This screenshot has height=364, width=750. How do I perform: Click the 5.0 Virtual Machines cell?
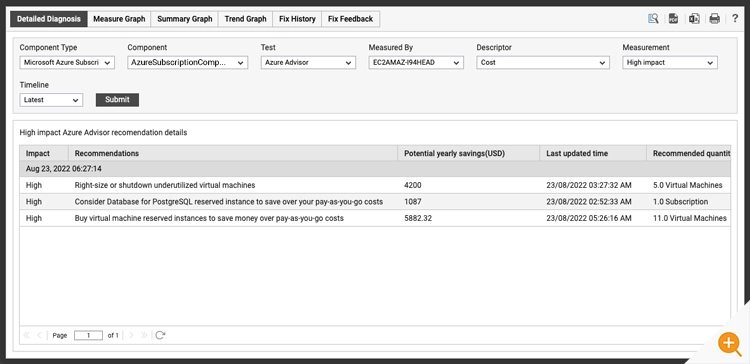[x=688, y=185]
